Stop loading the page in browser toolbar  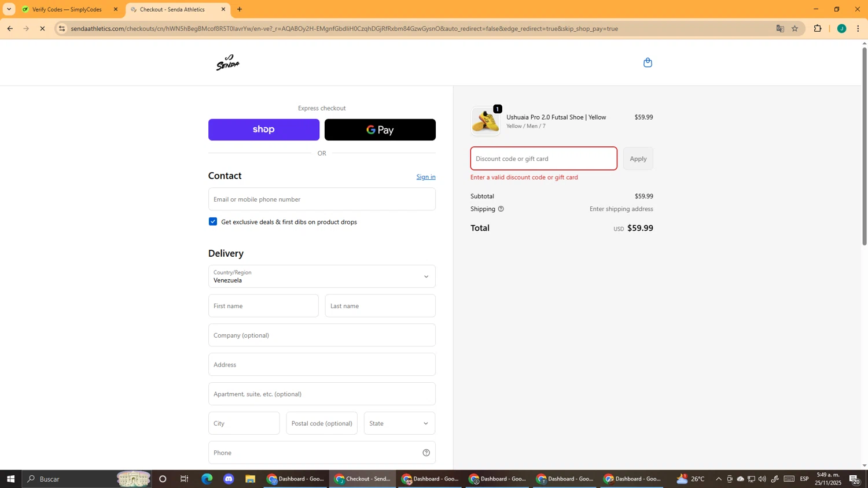(42, 28)
